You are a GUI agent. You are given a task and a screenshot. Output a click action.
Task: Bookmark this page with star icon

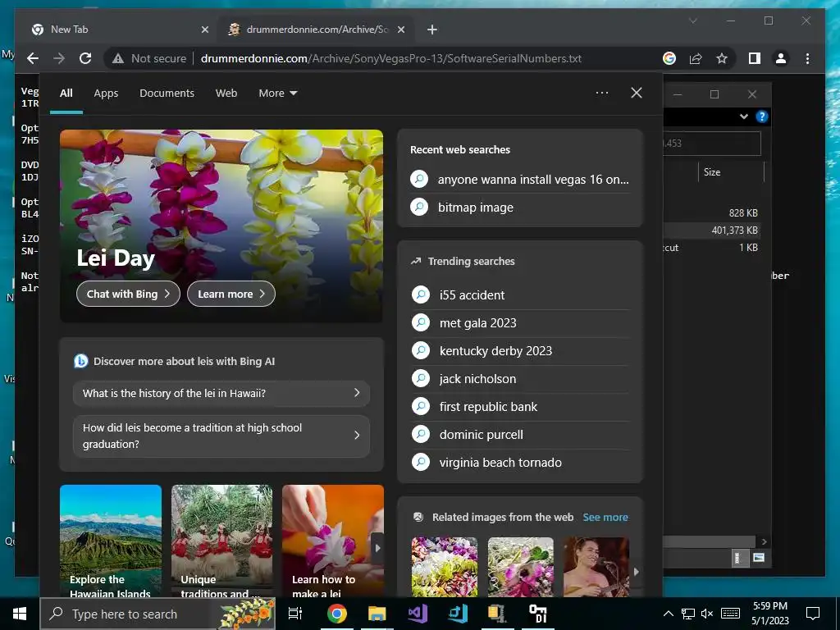[722, 58]
